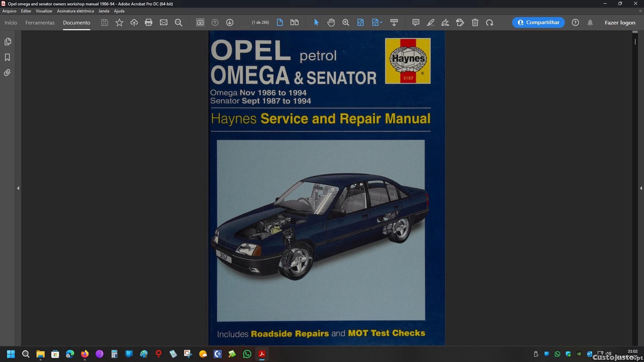Screen dimensions: 644x362
Task: Open the page thumbnails panel icon
Action: [x=8, y=42]
